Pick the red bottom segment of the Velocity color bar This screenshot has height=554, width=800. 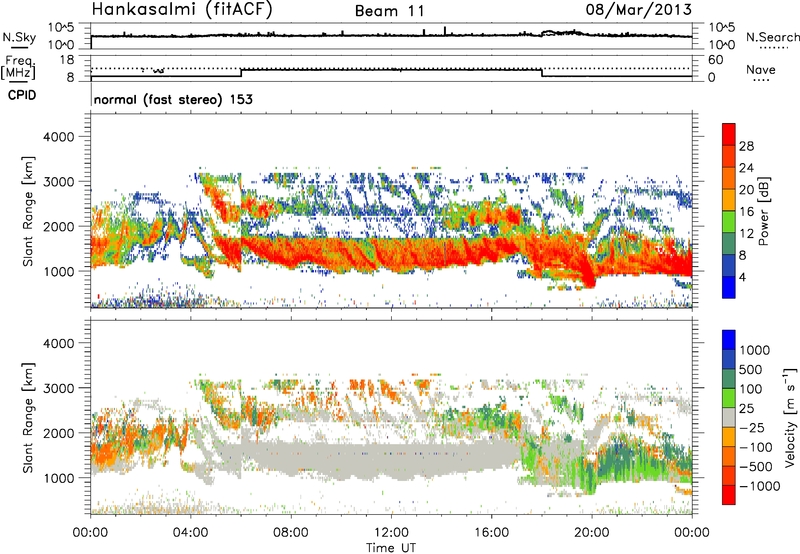coord(729,494)
